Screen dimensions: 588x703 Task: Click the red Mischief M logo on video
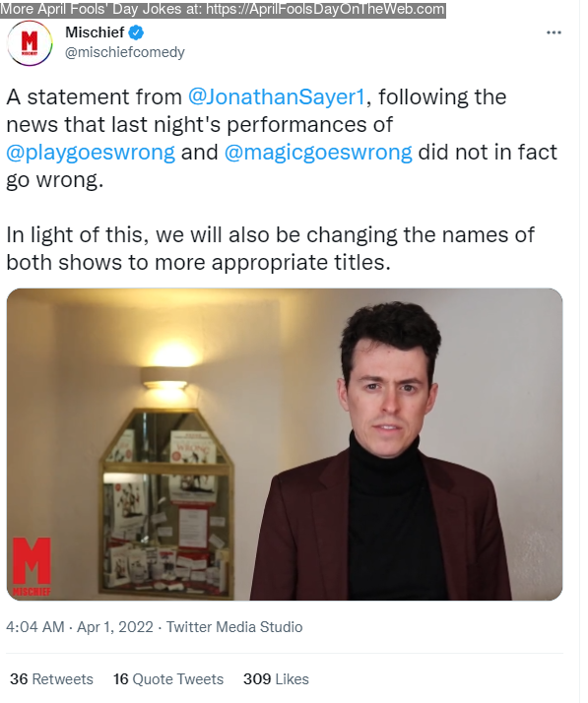(32, 566)
